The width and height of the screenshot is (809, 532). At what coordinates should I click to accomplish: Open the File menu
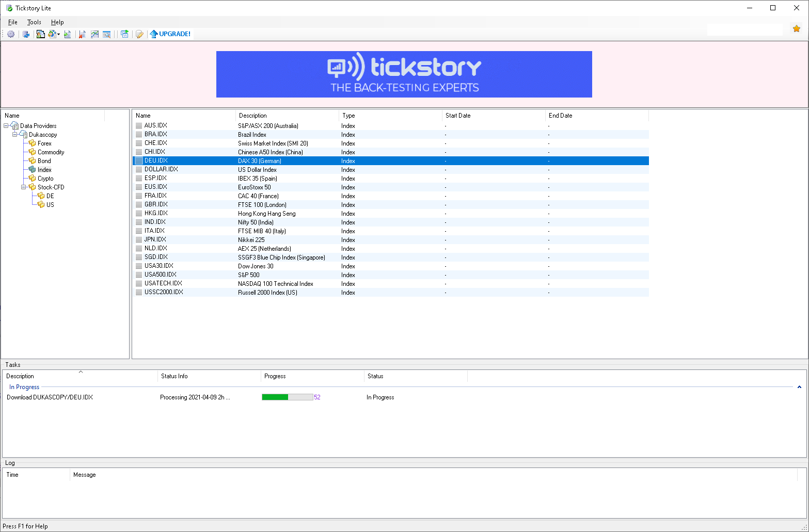(x=13, y=22)
